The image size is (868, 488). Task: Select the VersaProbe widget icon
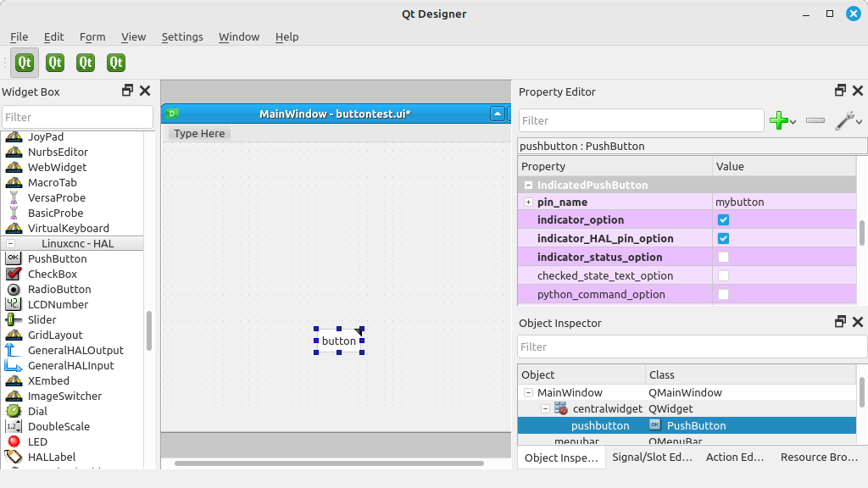[14, 197]
